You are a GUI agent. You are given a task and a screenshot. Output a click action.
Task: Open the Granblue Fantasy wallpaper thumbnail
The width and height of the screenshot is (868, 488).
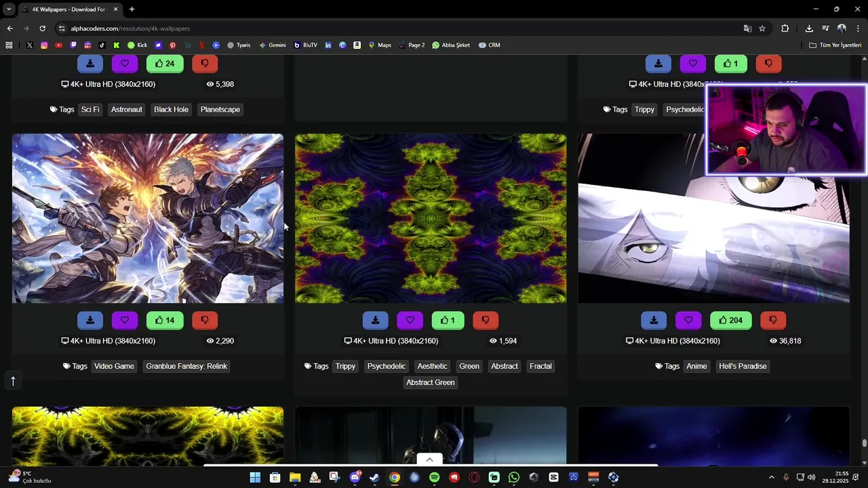pos(148,218)
